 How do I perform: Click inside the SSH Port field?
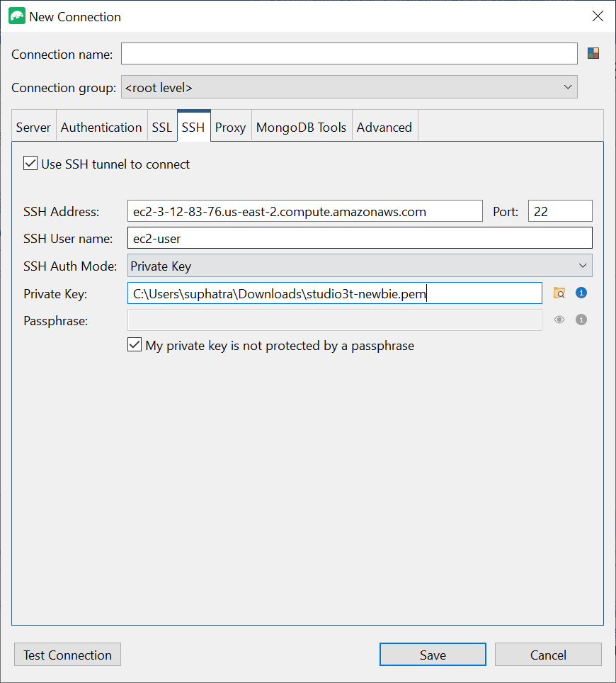point(559,210)
